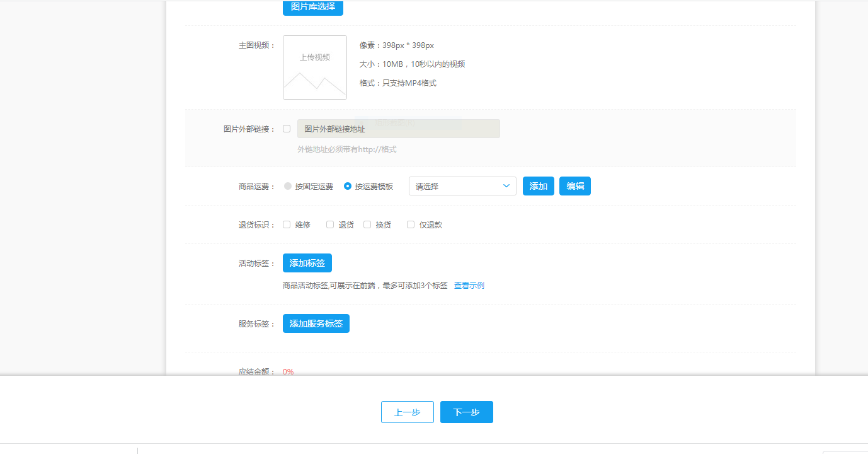Viewport: 868px width, 454px height.
Task: Click the mountain placeholder icon in video upload box
Action: pos(314,82)
